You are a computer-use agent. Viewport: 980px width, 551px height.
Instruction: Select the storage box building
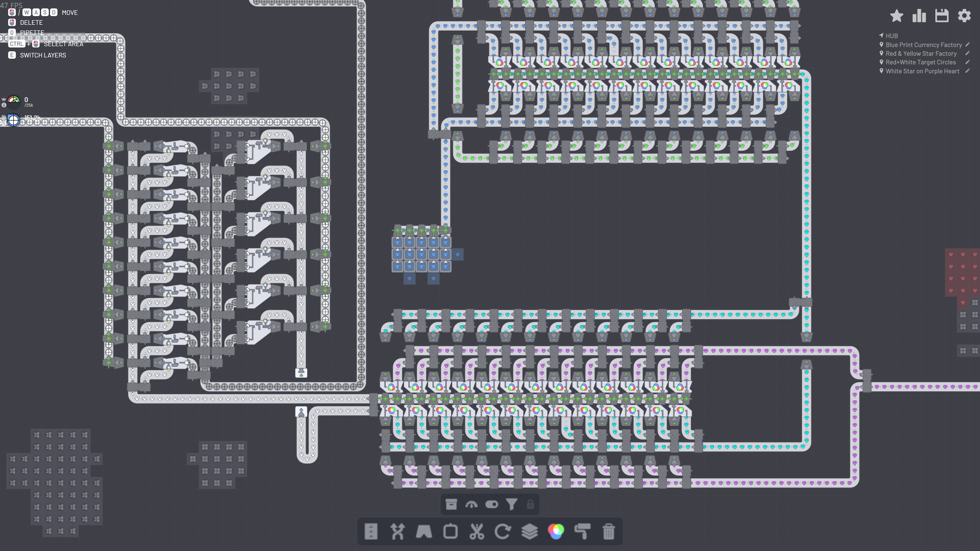point(451,504)
